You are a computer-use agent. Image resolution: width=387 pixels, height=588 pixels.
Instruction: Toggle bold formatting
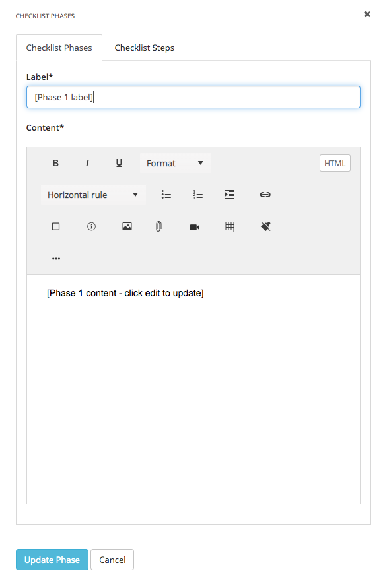point(55,163)
